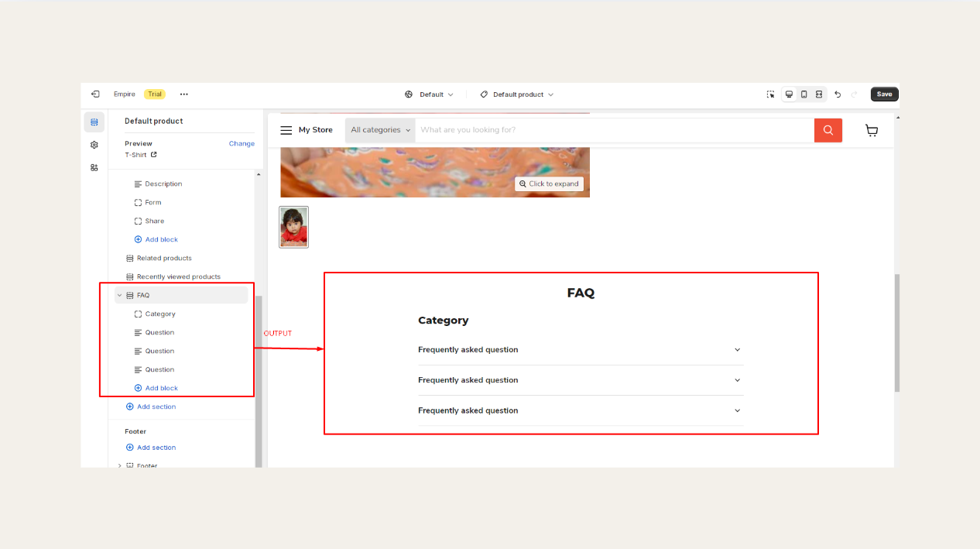The height and width of the screenshot is (549, 980).
Task: Click the store search input field
Action: click(615, 130)
